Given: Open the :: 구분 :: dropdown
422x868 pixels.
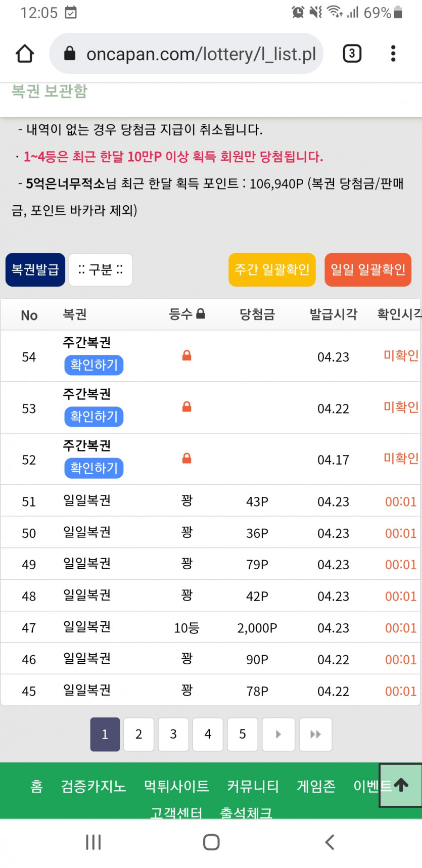Looking at the screenshot, I should click(101, 269).
